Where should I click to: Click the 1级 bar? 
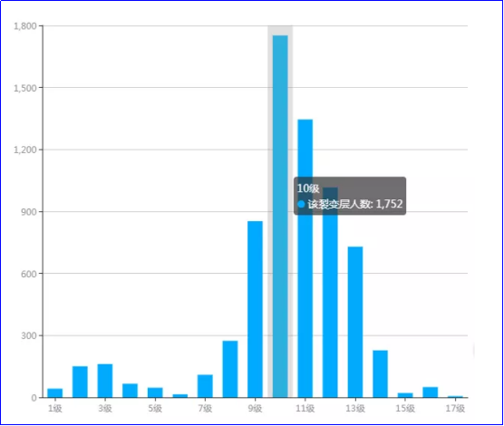55,393
